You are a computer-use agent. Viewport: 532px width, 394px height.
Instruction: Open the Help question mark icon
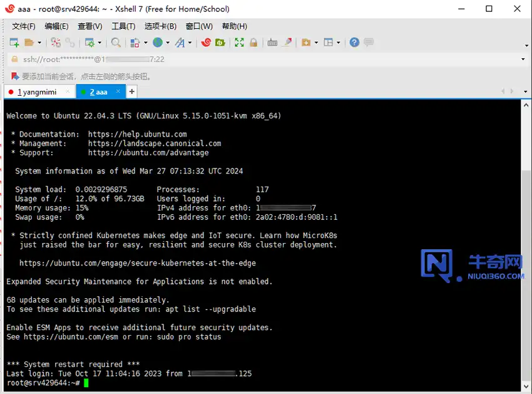354,43
